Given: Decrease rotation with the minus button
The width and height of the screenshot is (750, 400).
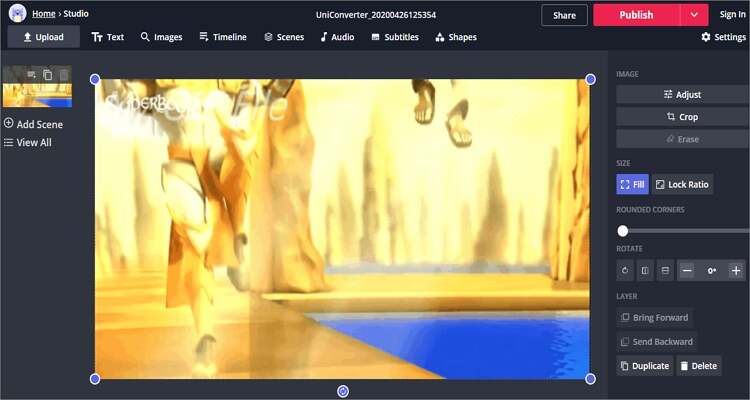Looking at the screenshot, I should click(x=687, y=271).
